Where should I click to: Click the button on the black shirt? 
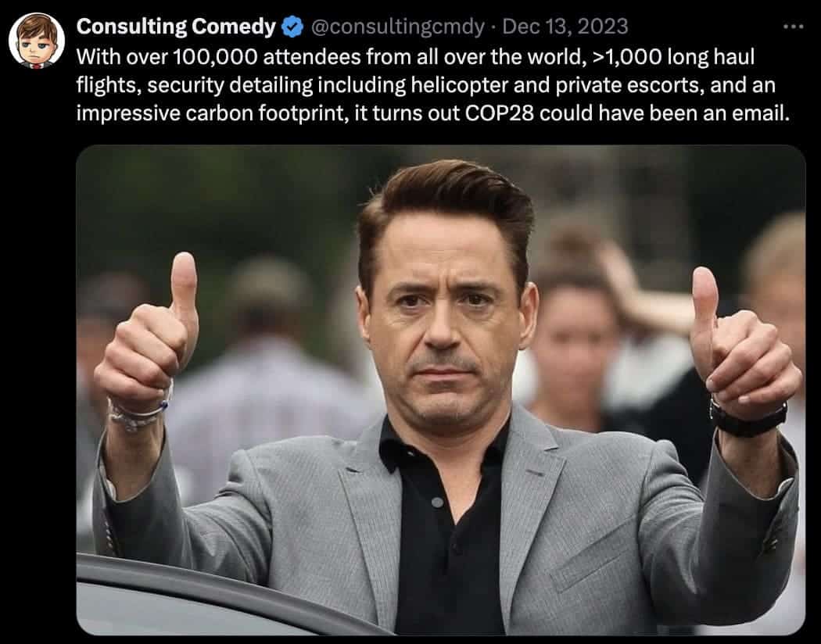[437, 503]
